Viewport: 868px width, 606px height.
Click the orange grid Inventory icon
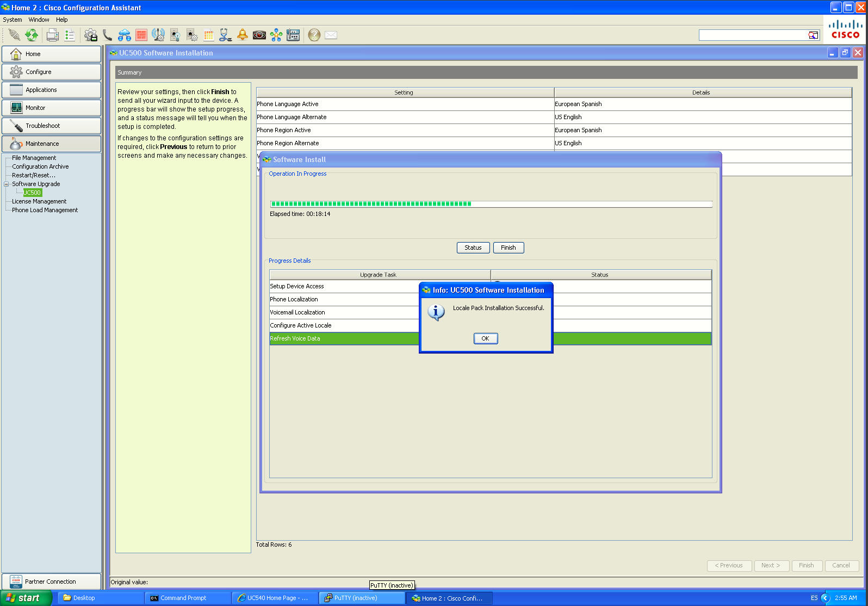(x=208, y=35)
